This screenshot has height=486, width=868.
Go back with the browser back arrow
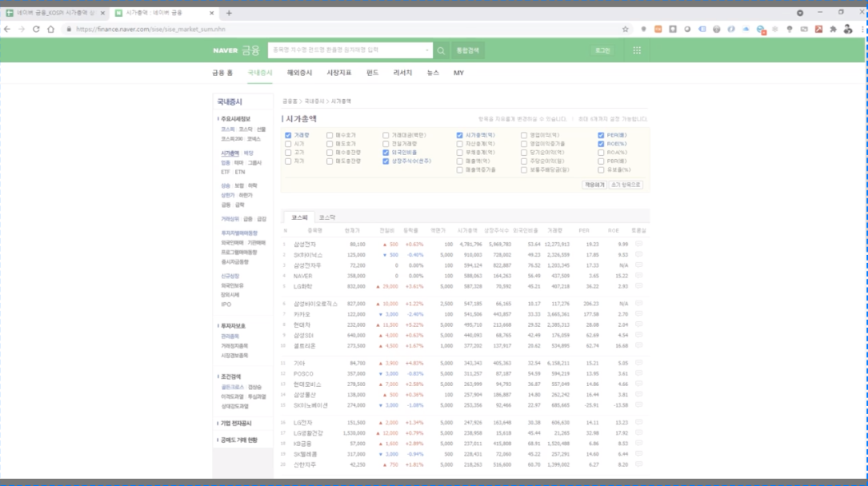(7, 30)
